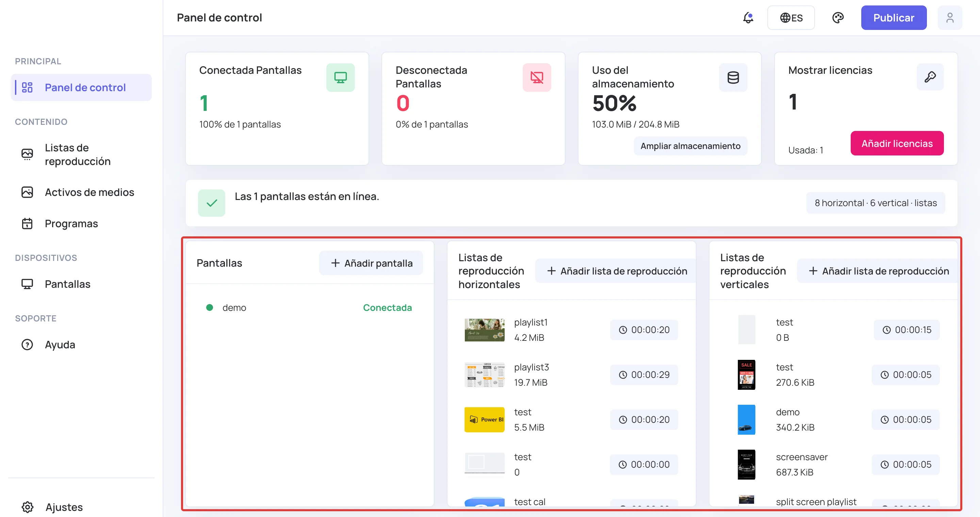Image resolution: width=980 pixels, height=517 pixels.
Task: Click the Conectada status of demo
Action: coord(387,307)
